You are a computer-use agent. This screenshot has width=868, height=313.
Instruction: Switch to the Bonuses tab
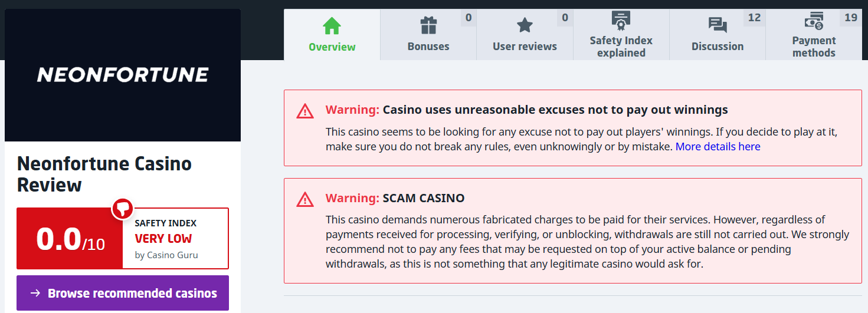coord(428,46)
